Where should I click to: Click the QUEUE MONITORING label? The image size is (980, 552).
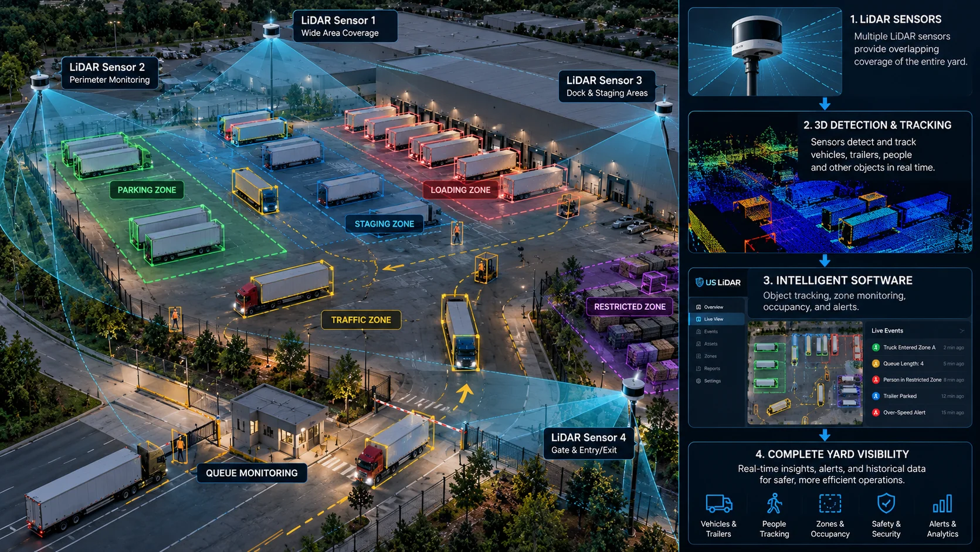252,473
